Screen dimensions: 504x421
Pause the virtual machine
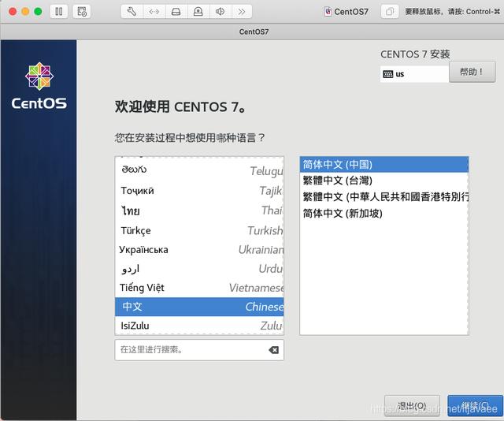point(59,12)
